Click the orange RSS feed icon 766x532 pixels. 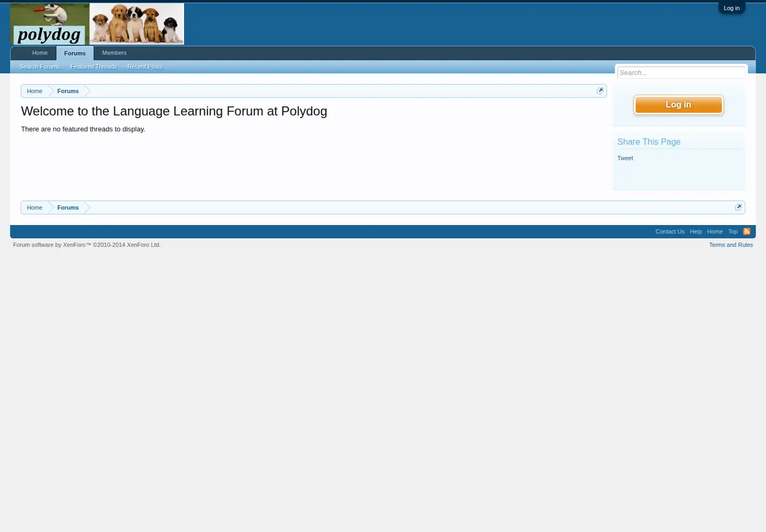click(747, 231)
